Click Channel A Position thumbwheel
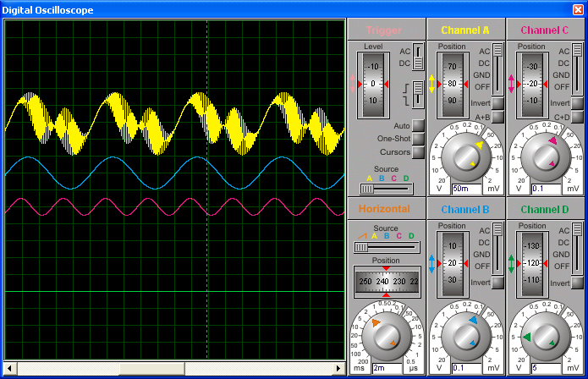Viewport: 588px width, 379px height. pyautogui.click(x=453, y=85)
